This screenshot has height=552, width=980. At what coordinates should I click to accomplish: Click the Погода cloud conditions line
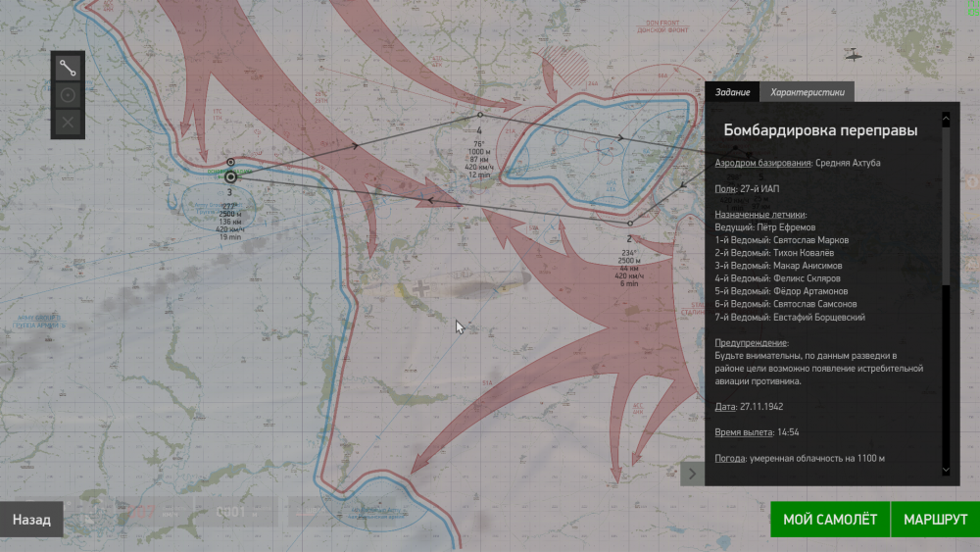pyautogui.click(x=800, y=458)
